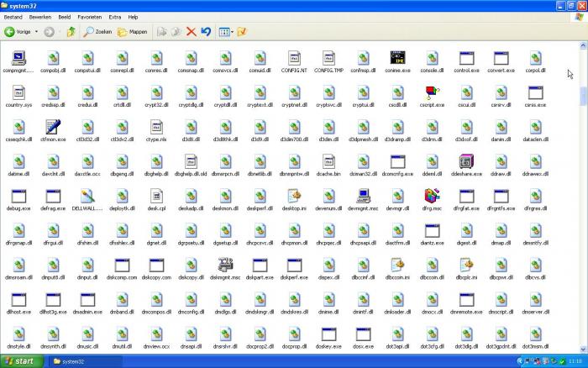Click the vertical scrollbar thumb

tap(583, 96)
